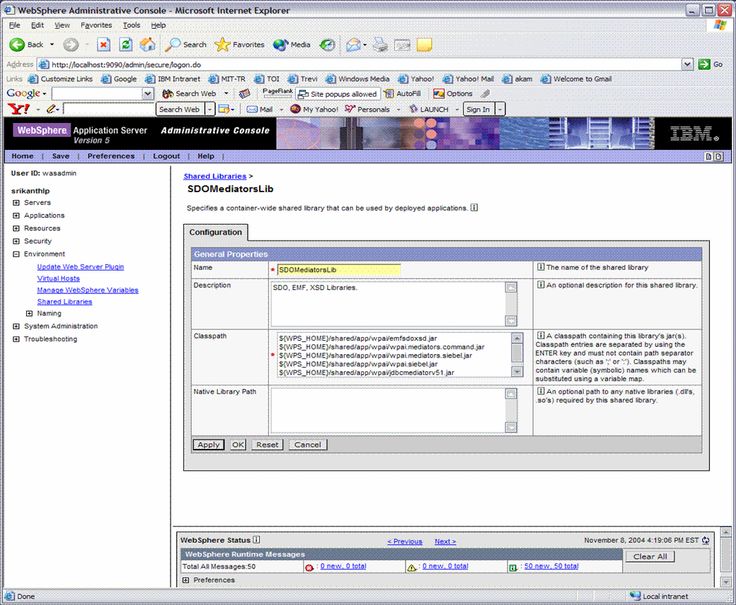Click info icon next to WebSphere Status
The height and width of the screenshot is (605, 736).
click(x=256, y=540)
